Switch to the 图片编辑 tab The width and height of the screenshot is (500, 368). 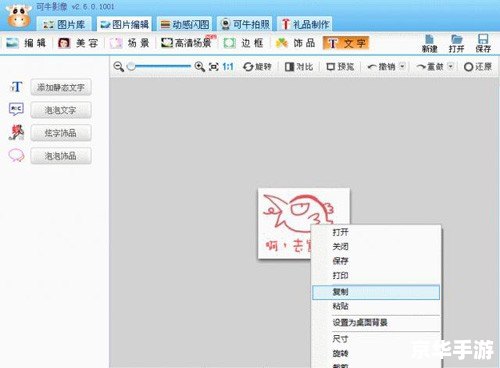124,24
